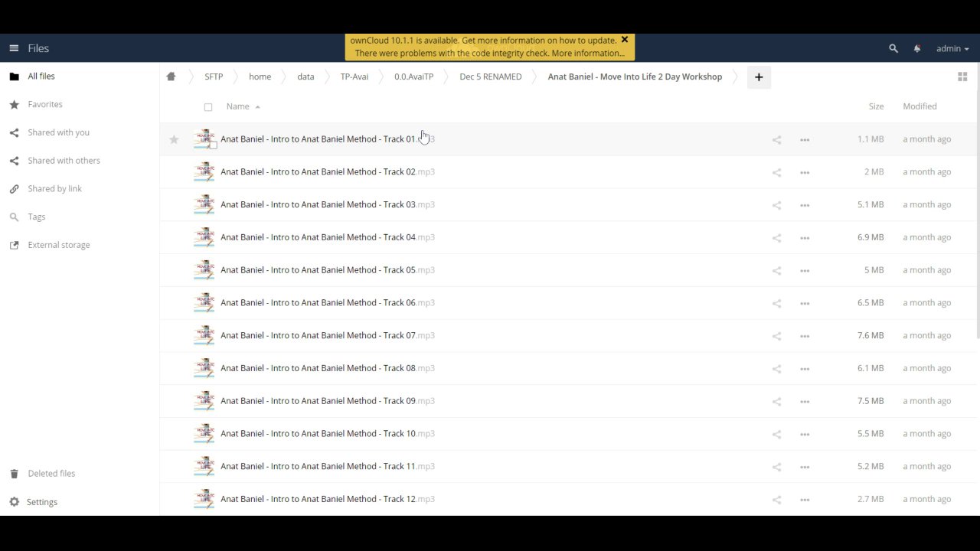Click 7.6 MB size of Track 07
The image size is (980, 551).
click(871, 335)
